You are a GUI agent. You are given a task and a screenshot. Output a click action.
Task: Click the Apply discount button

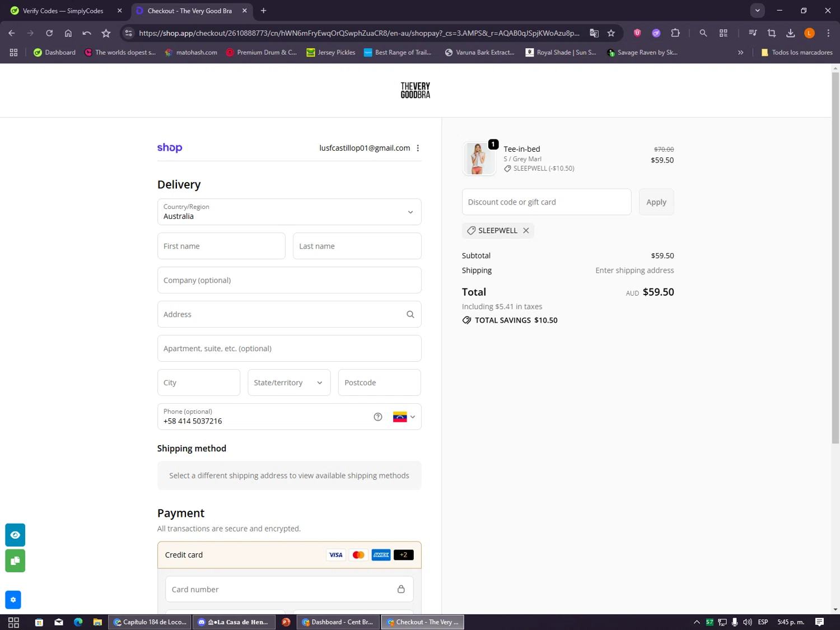coord(656,202)
